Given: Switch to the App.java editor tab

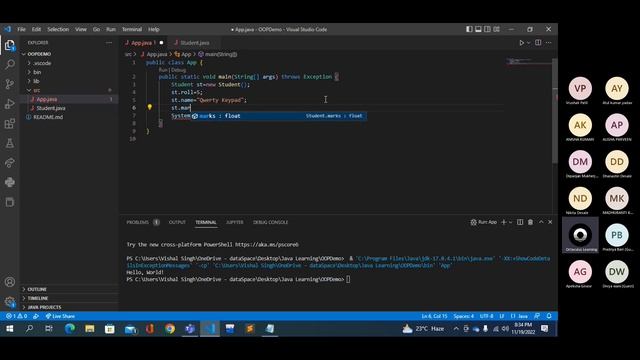Looking at the screenshot, I should (x=143, y=42).
